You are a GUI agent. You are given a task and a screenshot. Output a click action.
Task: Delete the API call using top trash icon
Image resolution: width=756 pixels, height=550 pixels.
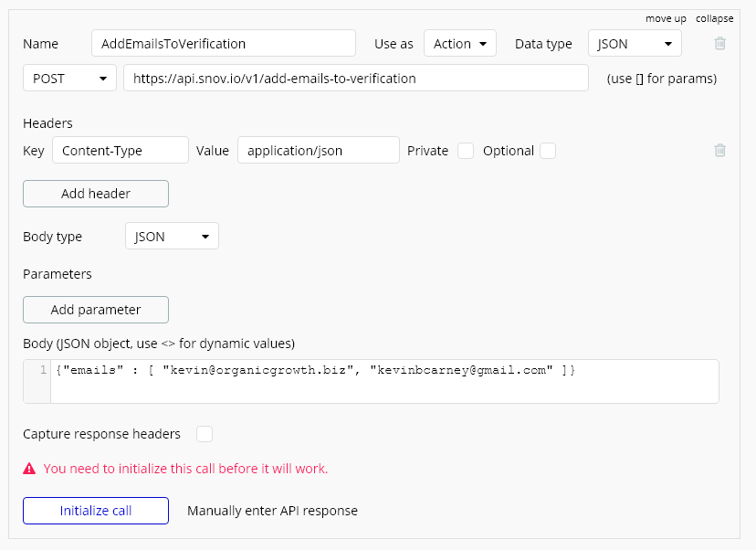[x=719, y=44]
